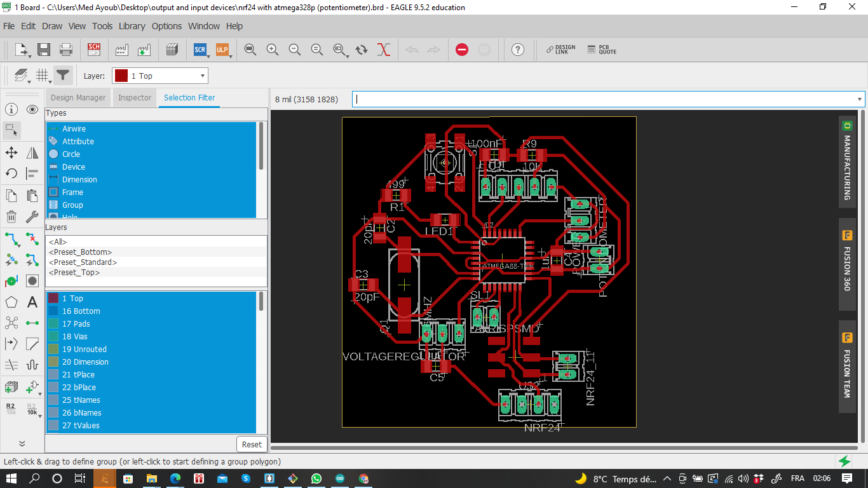Screen dimensions: 868x488
Task: Select the Polygon tool
Action: [11, 302]
